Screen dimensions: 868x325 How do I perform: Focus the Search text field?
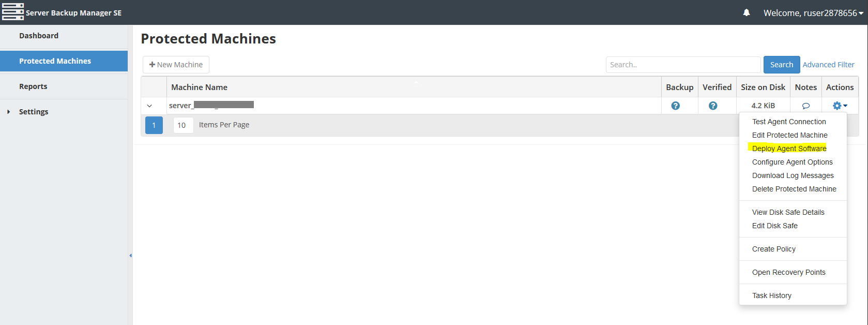pos(683,65)
